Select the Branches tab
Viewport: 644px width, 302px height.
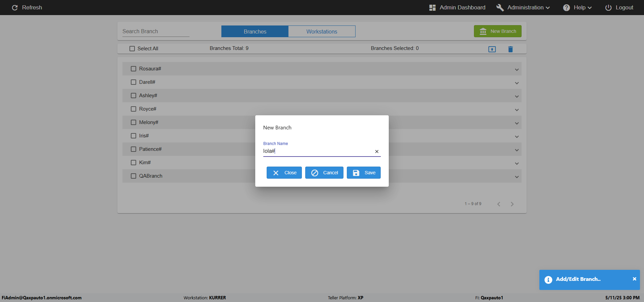coord(255,32)
